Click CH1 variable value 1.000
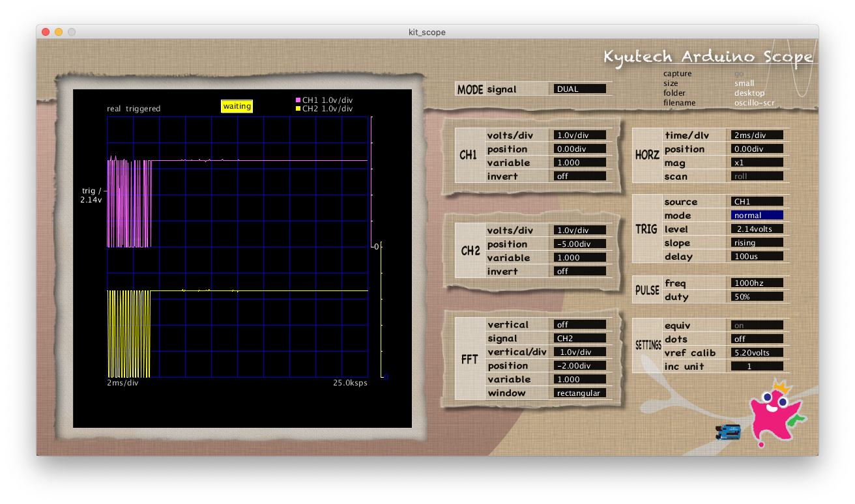The width and height of the screenshot is (855, 504). pyautogui.click(x=580, y=163)
